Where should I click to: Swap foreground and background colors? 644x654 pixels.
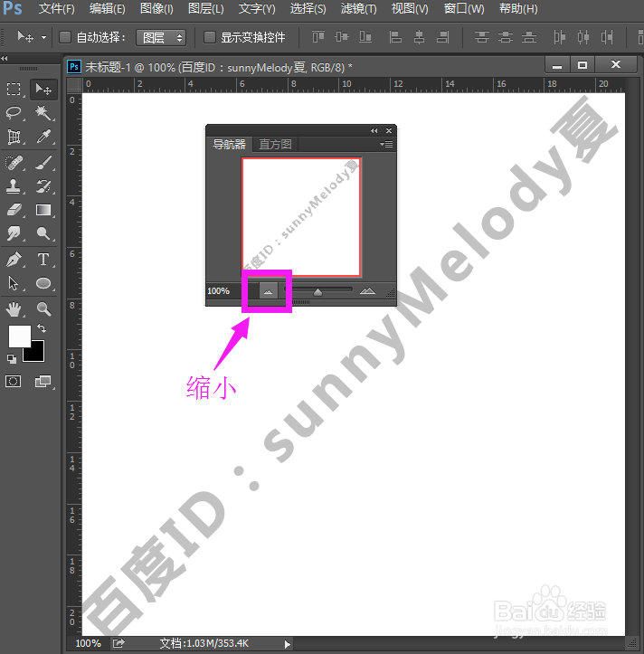point(42,328)
